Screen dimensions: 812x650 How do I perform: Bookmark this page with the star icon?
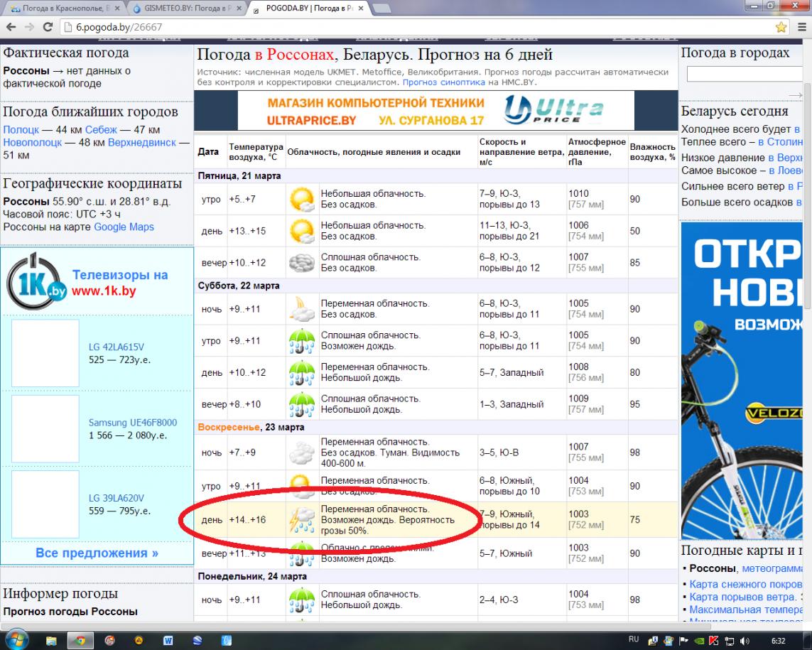pyautogui.click(x=781, y=28)
